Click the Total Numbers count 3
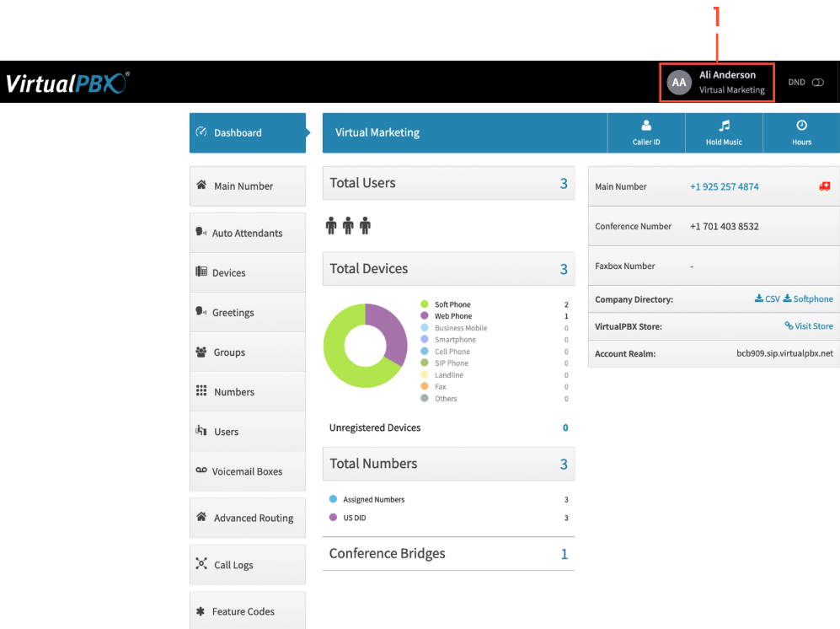Image resolution: width=840 pixels, height=629 pixels. (564, 464)
